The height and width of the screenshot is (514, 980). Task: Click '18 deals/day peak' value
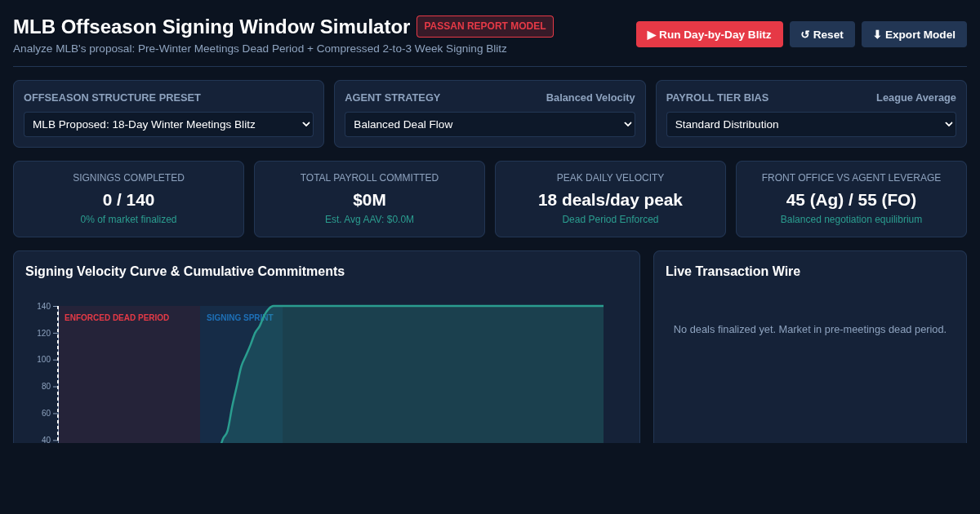pos(610,199)
